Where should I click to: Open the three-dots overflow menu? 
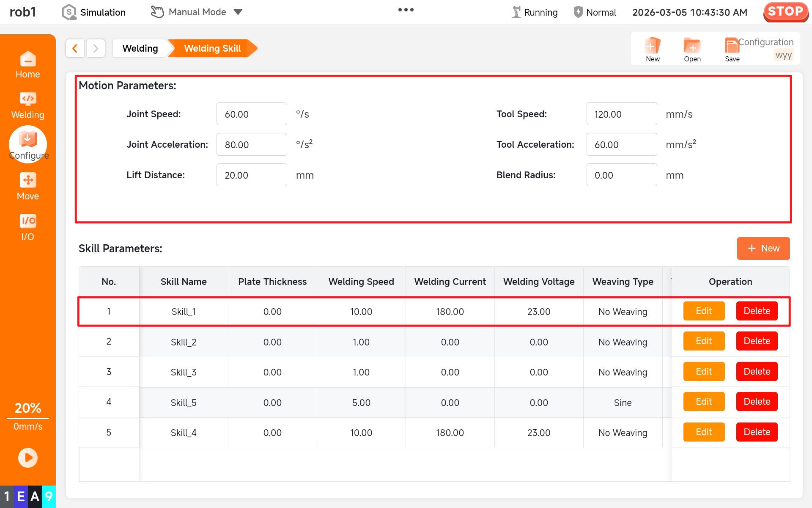coord(406,10)
